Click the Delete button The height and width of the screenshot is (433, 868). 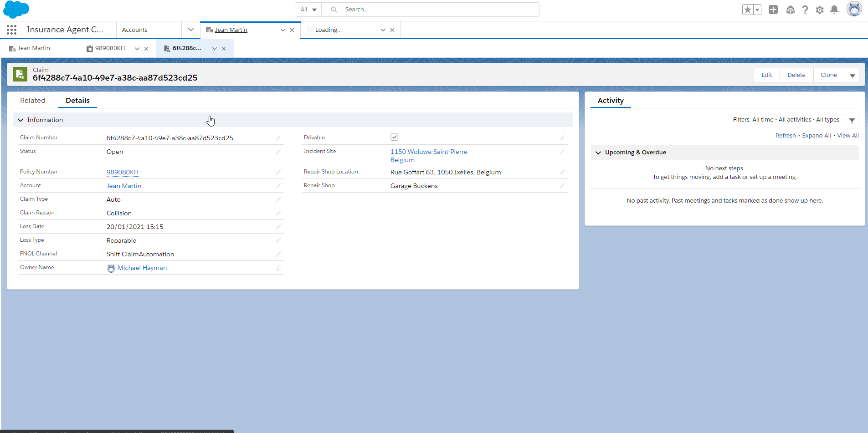tap(796, 75)
